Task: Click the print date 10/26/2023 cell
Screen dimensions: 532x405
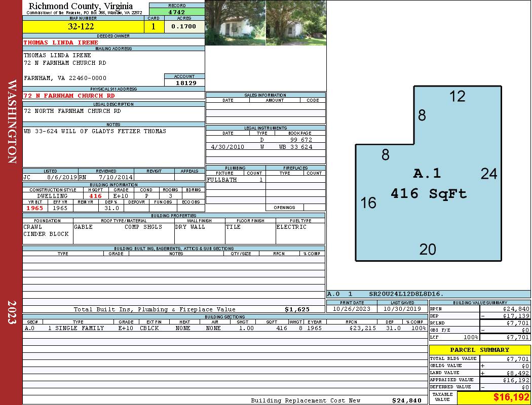Action: [x=352, y=309]
